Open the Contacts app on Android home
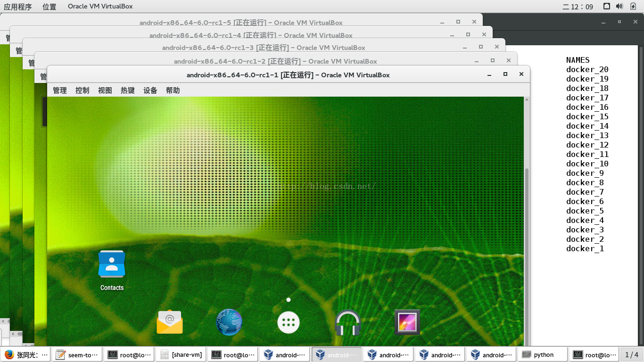Screen dimensions: 644x362 click(x=112, y=270)
